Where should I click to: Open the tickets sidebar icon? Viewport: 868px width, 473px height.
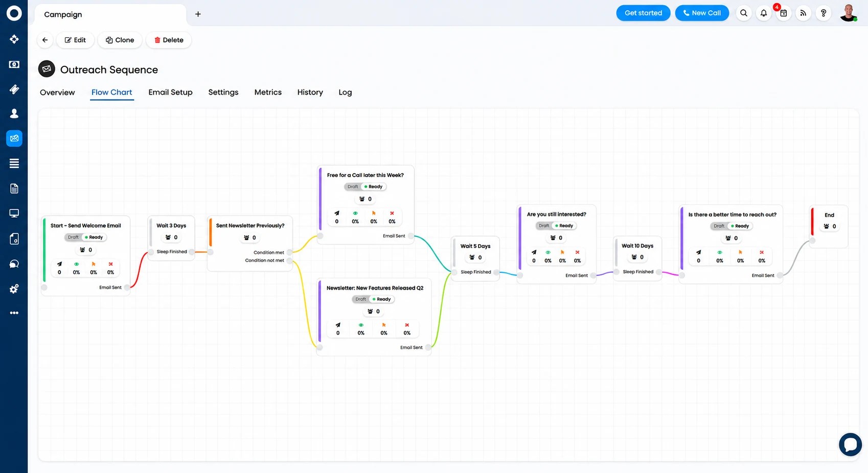point(14,89)
